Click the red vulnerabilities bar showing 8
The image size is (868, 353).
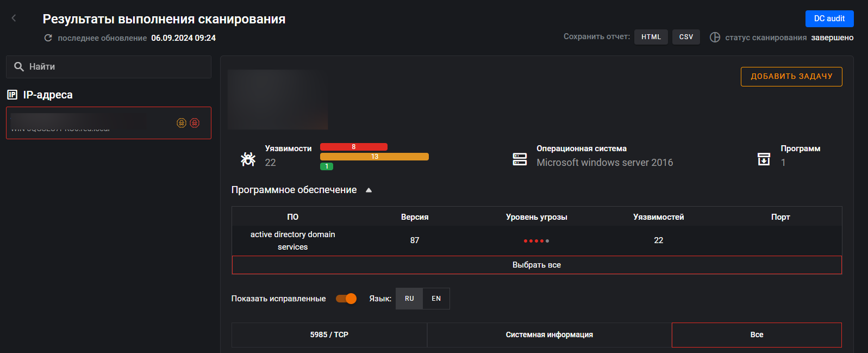click(x=353, y=147)
